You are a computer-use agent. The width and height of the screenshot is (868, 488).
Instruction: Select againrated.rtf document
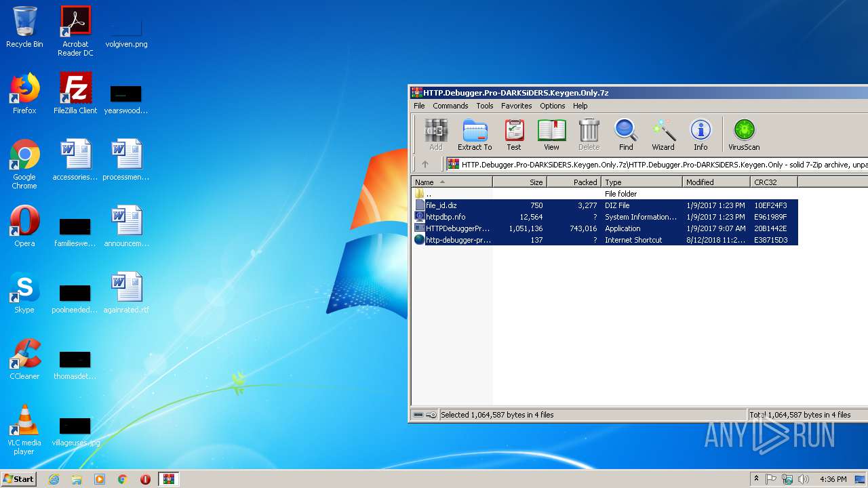point(126,293)
